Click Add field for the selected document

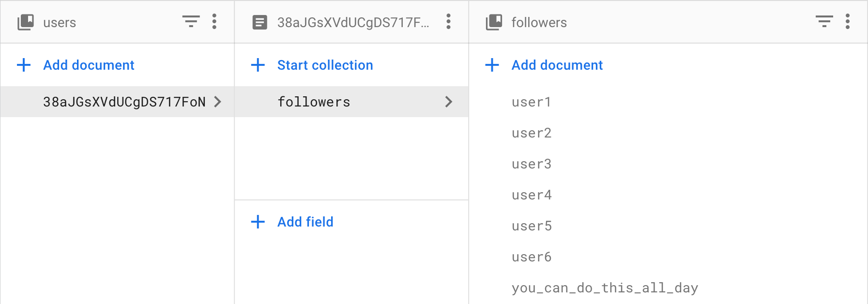coord(305,222)
